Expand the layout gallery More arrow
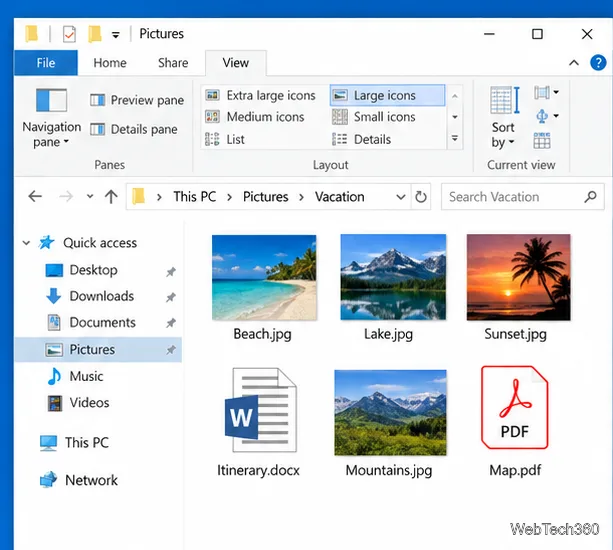The image size is (613, 550). [455, 138]
